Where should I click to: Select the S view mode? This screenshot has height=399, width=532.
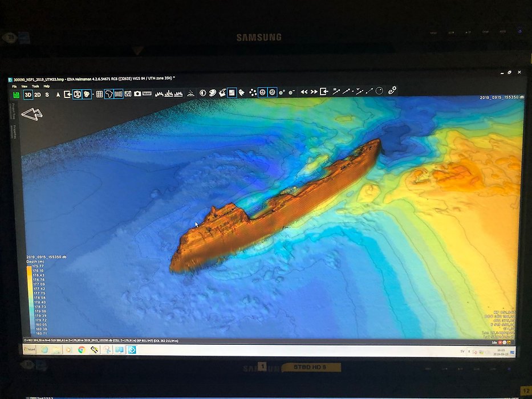click(47, 95)
